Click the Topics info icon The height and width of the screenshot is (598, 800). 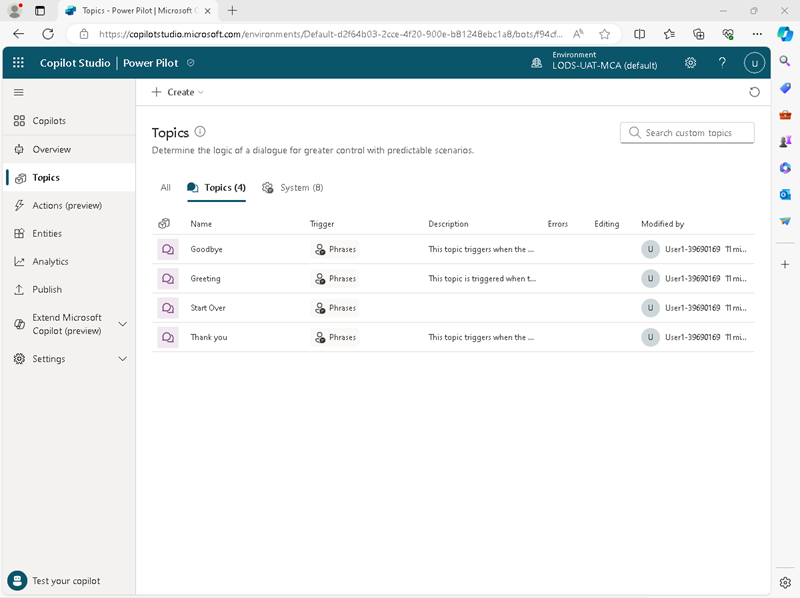[200, 132]
